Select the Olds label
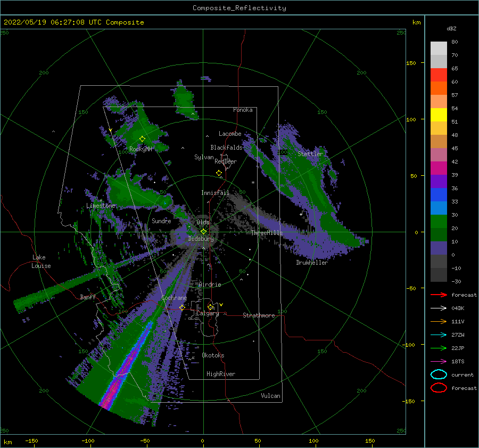The image size is (479, 448). pyautogui.click(x=203, y=222)
